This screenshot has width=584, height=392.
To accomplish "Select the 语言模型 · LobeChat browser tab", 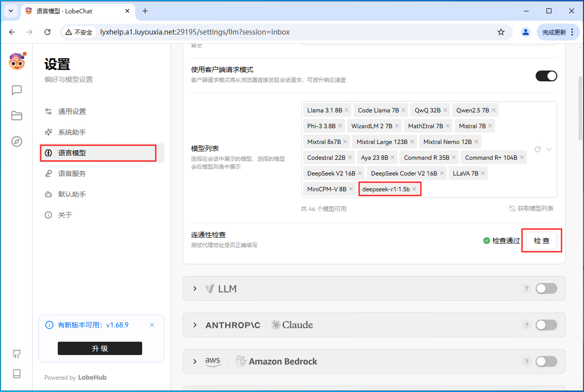I will [x=78, y=11].
